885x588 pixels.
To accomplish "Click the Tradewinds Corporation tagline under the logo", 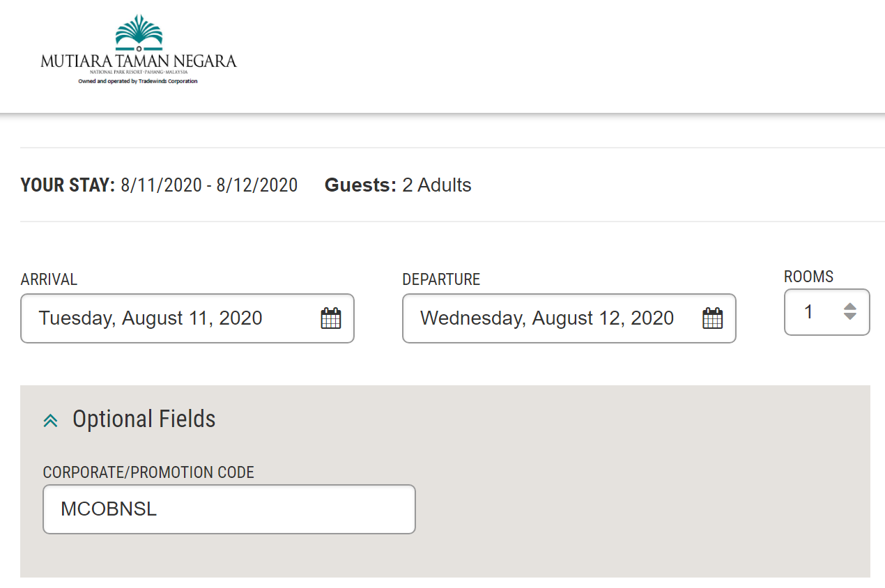I will [x=138, y=82].
